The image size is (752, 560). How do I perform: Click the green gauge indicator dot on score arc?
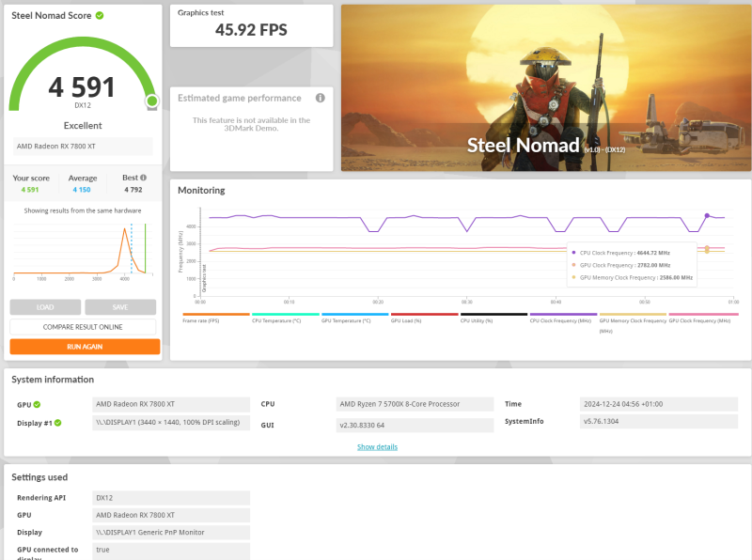tap(152, 101)
